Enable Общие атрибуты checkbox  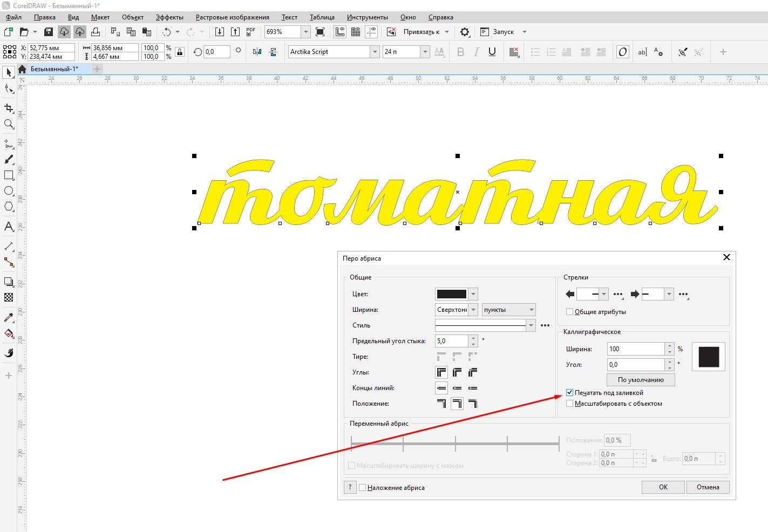(569, 312)
